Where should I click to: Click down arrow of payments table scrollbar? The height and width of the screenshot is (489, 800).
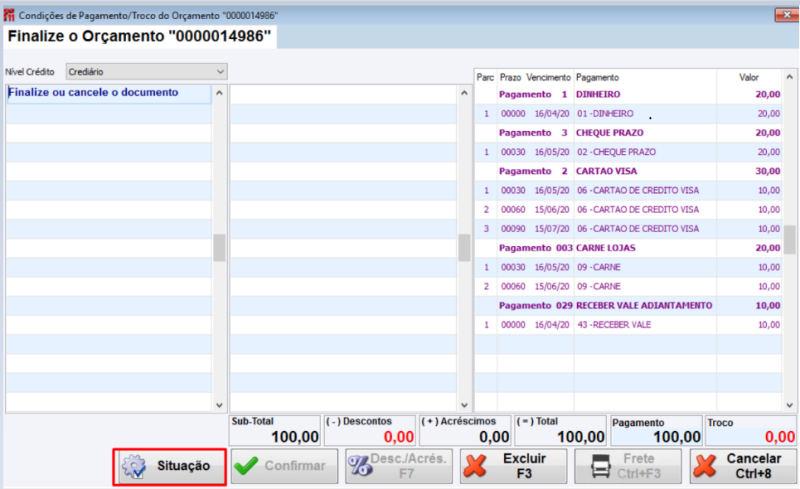[790, 405]
